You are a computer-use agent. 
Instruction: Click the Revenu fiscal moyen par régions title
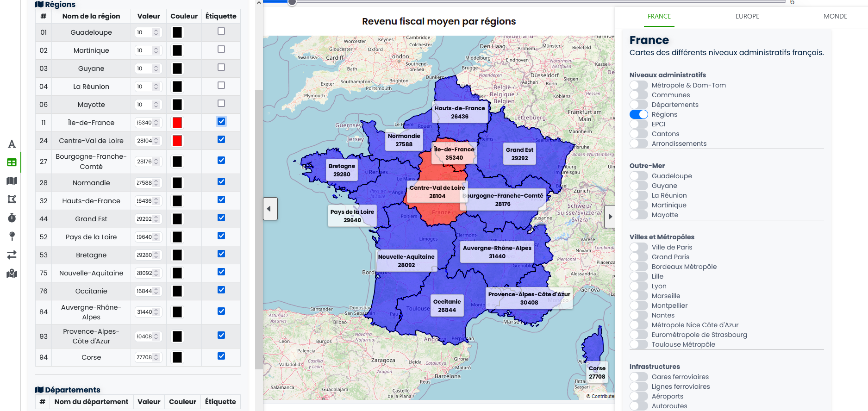click(439, 21)
